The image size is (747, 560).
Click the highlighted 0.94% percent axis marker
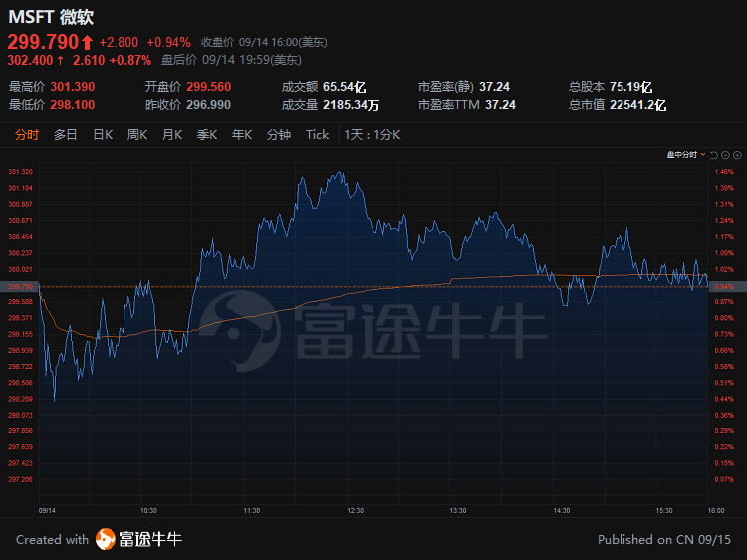pos(727,286)
